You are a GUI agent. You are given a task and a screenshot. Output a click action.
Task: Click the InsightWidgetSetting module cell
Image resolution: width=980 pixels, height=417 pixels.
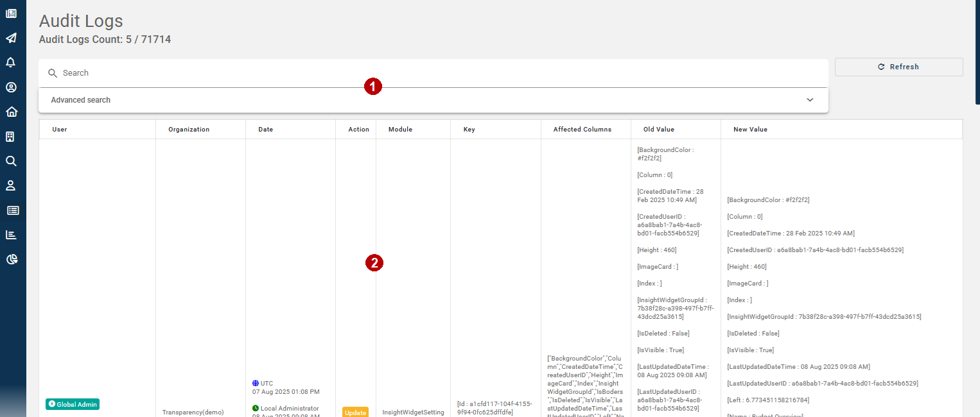[x=413, y=413]
